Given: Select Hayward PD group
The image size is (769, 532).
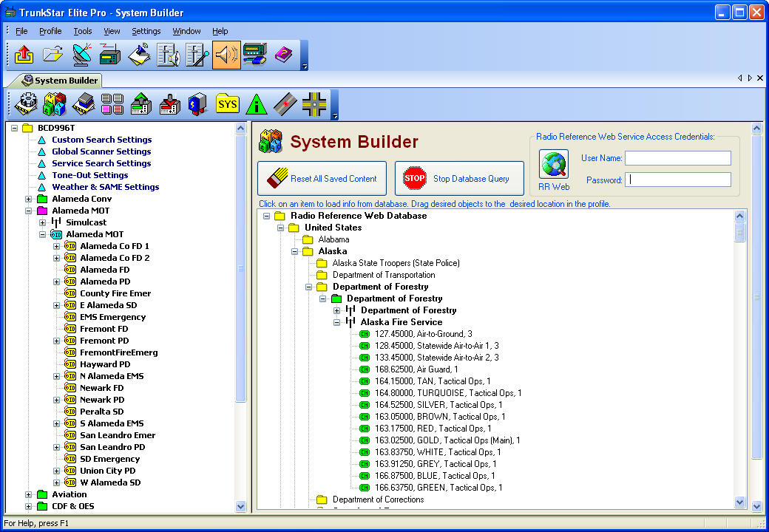Looking at the screenshot, I should click(105, 364).
